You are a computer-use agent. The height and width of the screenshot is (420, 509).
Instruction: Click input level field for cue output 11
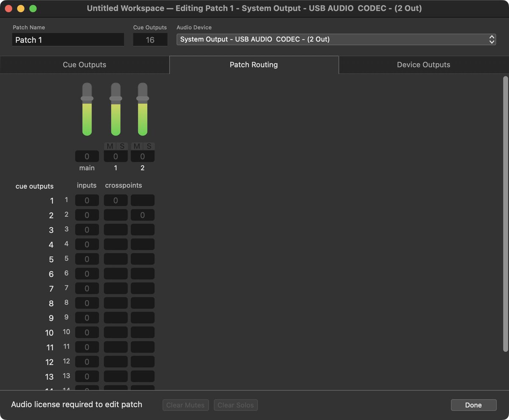tap(87, 347)
